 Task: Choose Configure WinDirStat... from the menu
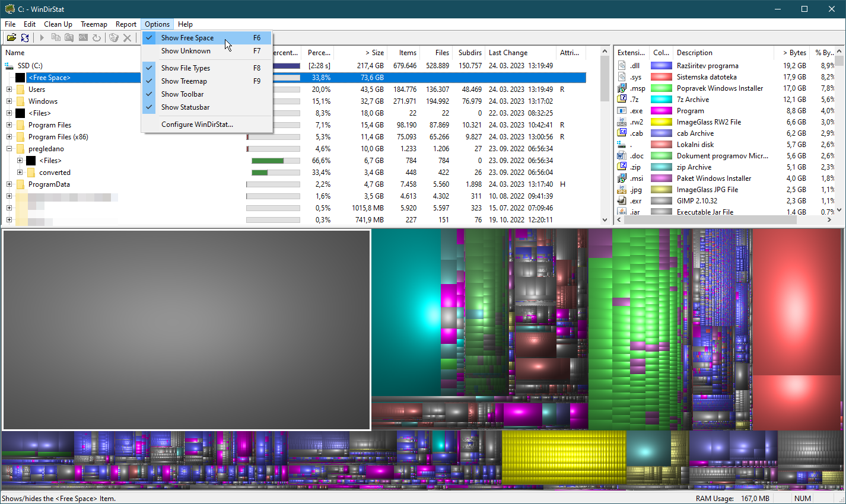[197, 125]
